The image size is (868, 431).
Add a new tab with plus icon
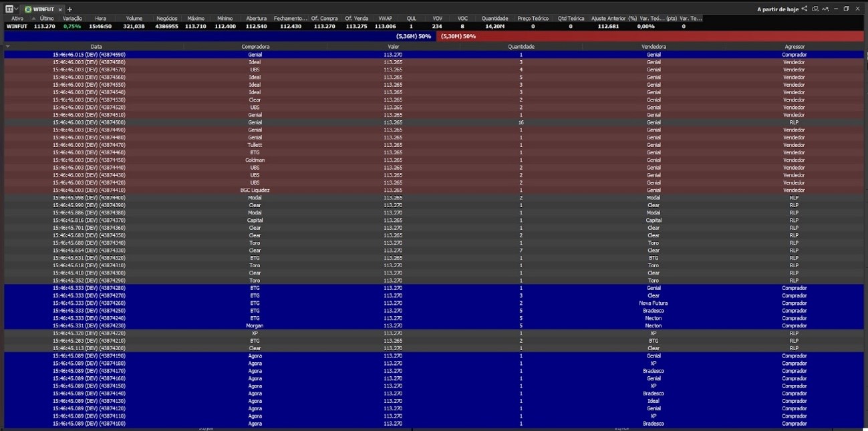point(69,9)
